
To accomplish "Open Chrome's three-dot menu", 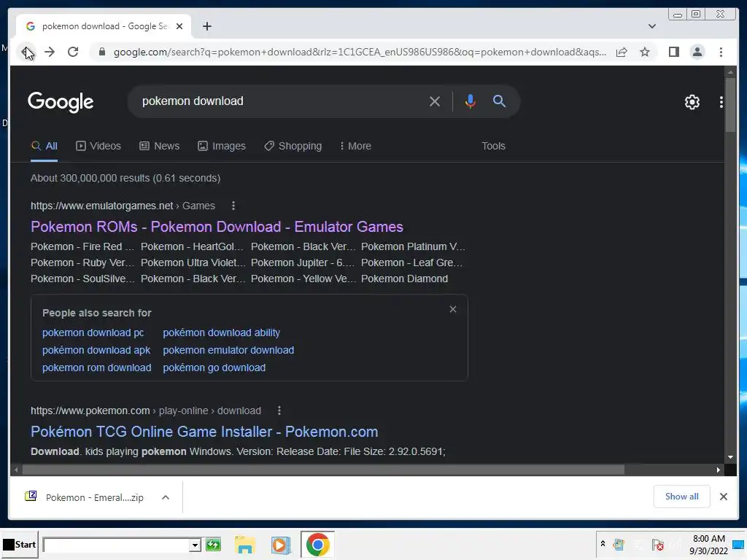I will coord(721,52).
